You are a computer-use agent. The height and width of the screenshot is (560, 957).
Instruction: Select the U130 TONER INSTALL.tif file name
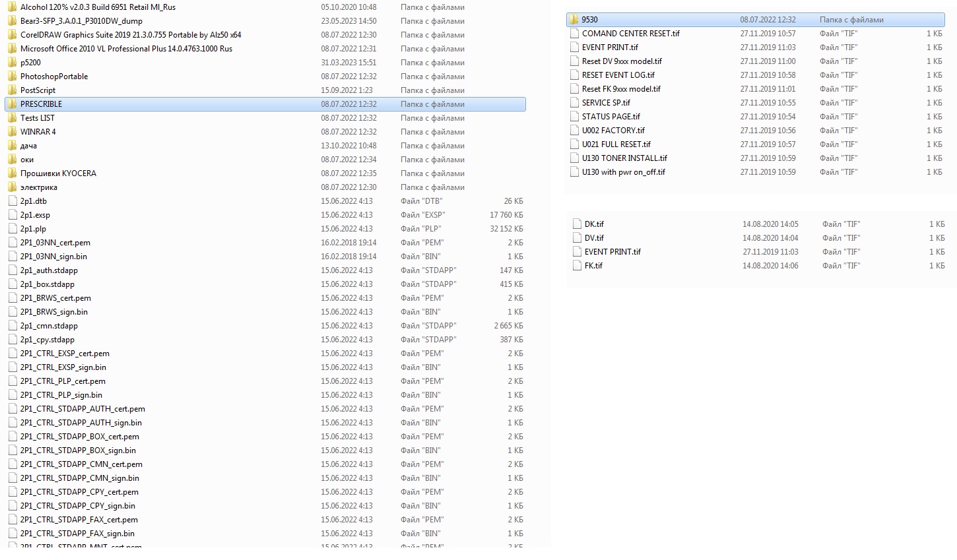(x=624, y=158)
